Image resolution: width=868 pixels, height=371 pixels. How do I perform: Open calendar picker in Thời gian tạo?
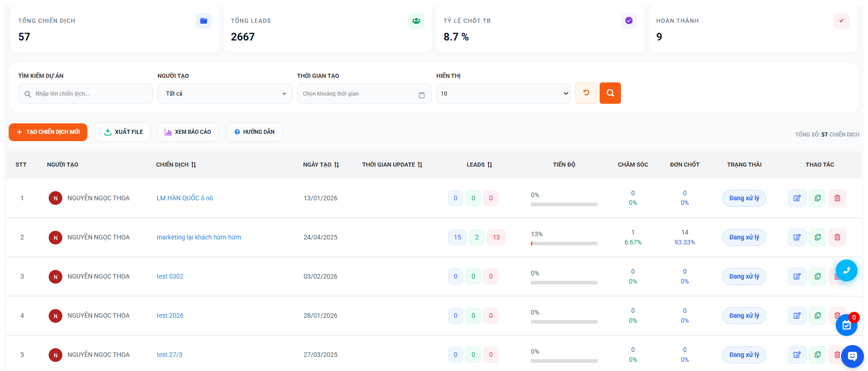tap(421, 94)
